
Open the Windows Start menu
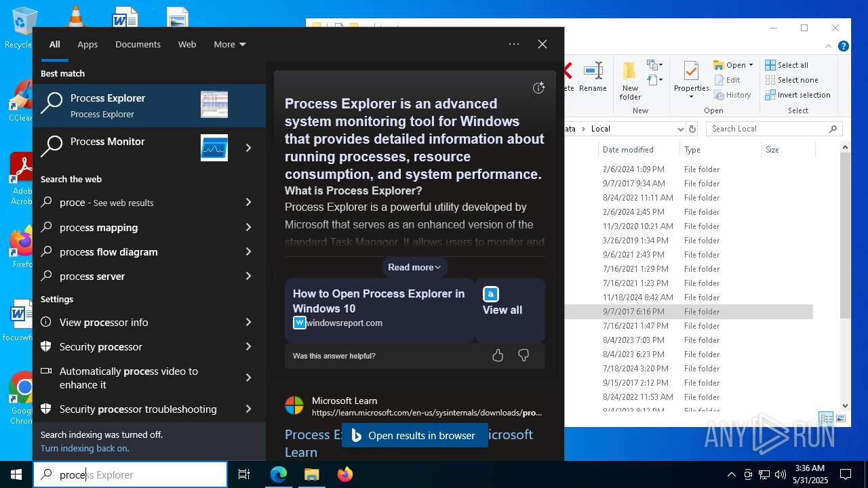coord(16,474)
